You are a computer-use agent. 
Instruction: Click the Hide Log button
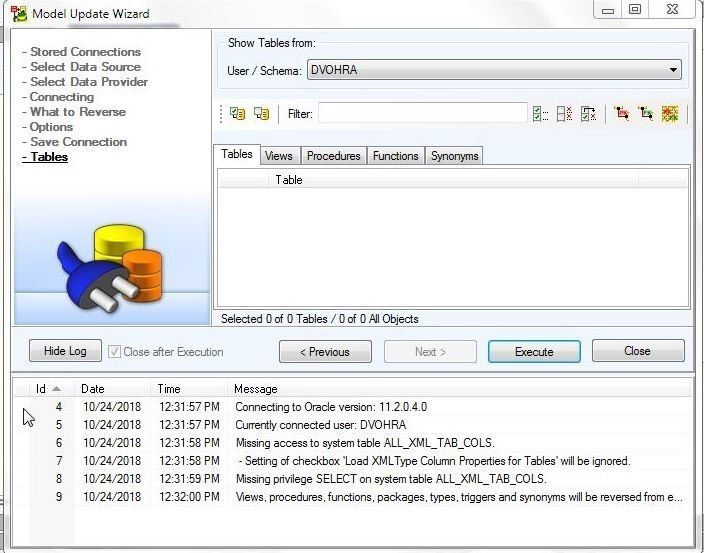(65, 351)
